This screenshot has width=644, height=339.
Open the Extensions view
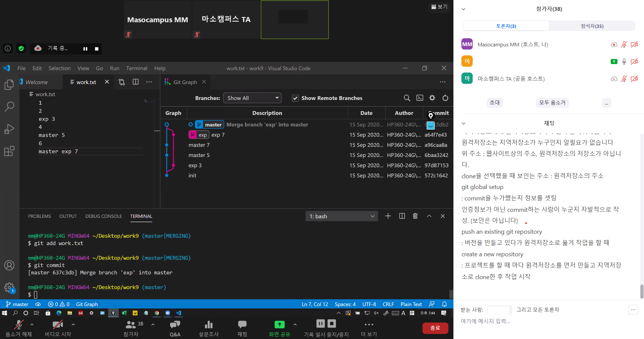coord(9,151)
